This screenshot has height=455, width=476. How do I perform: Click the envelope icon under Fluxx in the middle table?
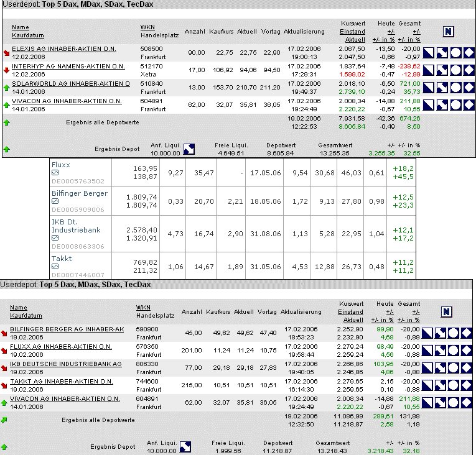pyautogui.click(x=55, y=173)
